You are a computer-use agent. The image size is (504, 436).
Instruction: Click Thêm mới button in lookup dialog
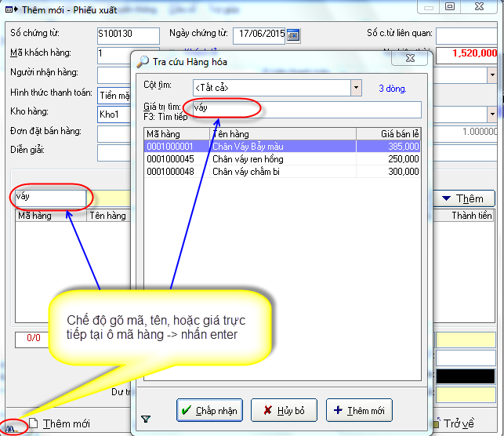point(359,410)
